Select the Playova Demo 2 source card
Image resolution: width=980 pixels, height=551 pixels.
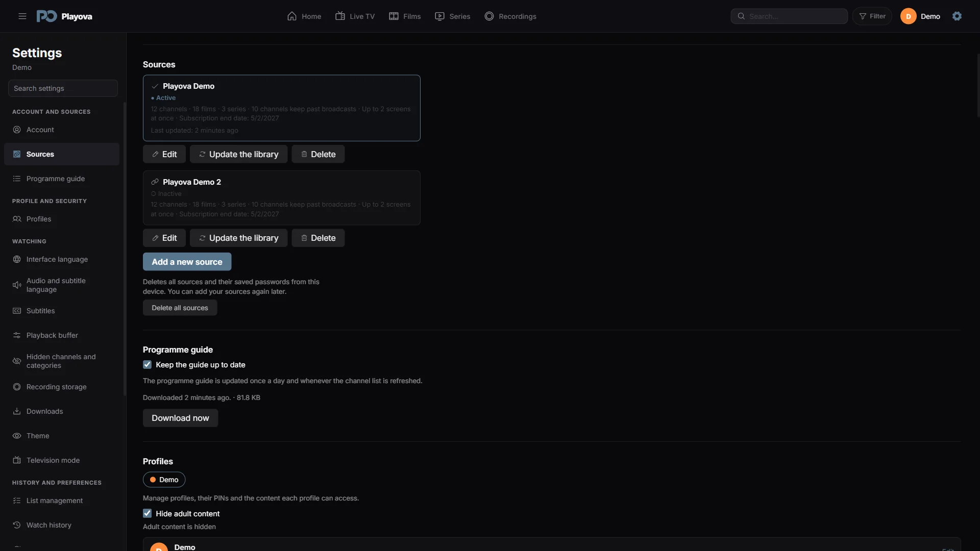pyautogui.click(x=282, y=198)
